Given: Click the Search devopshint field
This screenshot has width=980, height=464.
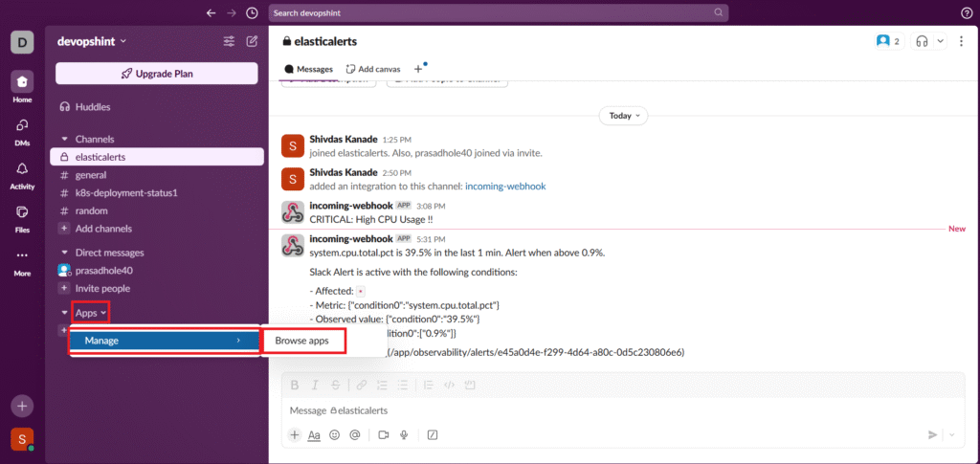Looking at the screenshot, I should point(498,12).
